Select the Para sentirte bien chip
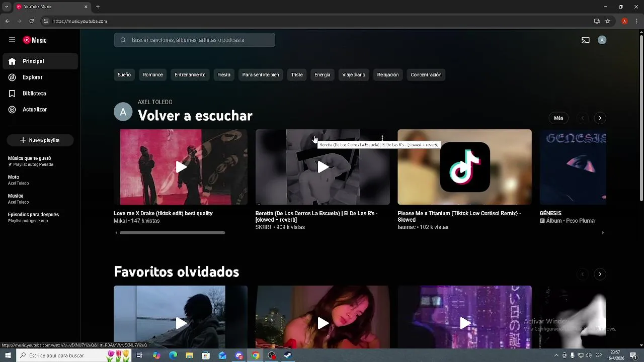The image size is (644, 362). pos(261,75)
